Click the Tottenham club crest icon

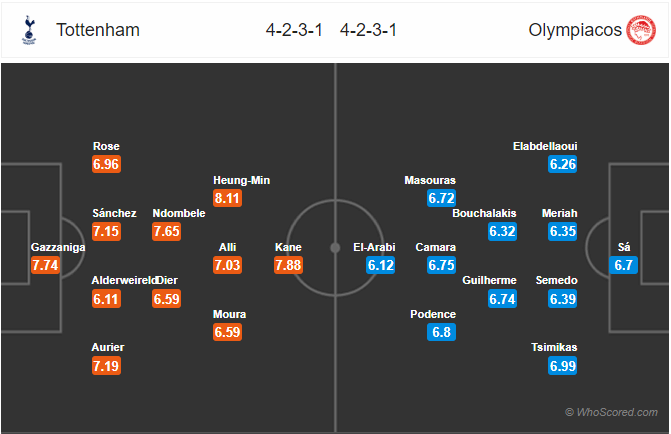[29, 30]
